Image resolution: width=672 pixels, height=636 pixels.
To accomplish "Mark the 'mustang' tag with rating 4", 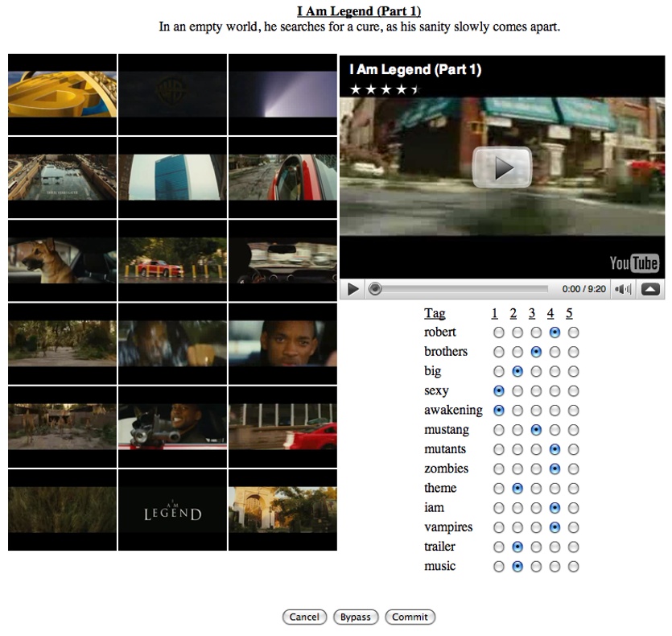I will [x=554, y=430].
